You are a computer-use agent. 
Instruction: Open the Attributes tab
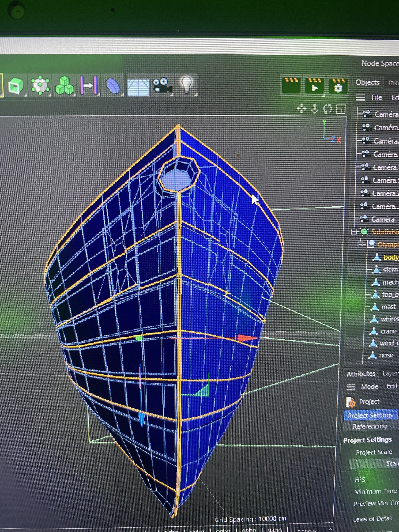361,374
